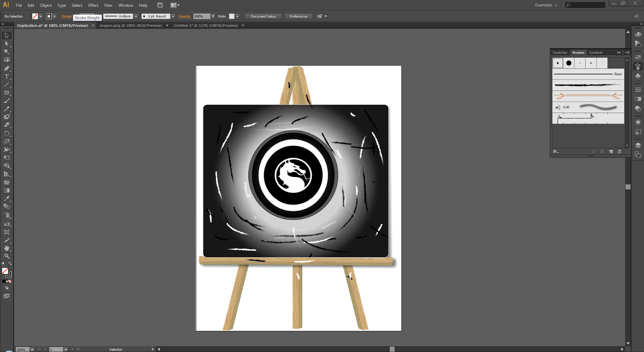
Task: Open the zoom level dropdown at bottom
Action: click(32, 350)
